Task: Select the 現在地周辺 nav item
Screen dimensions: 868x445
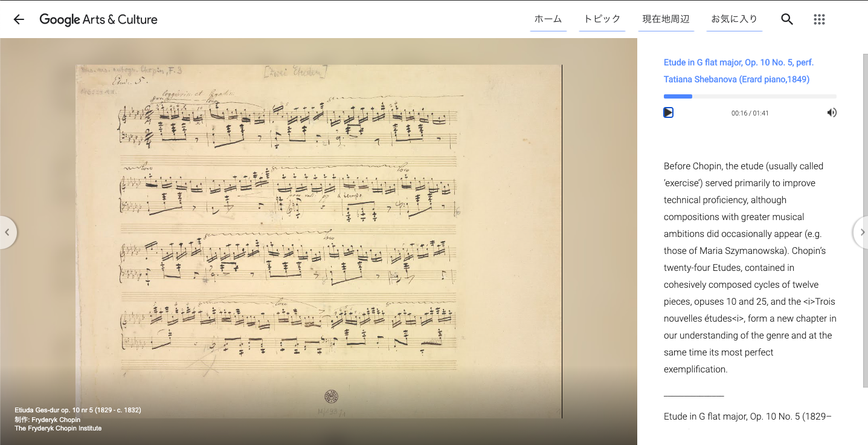Action: (666, 19)
